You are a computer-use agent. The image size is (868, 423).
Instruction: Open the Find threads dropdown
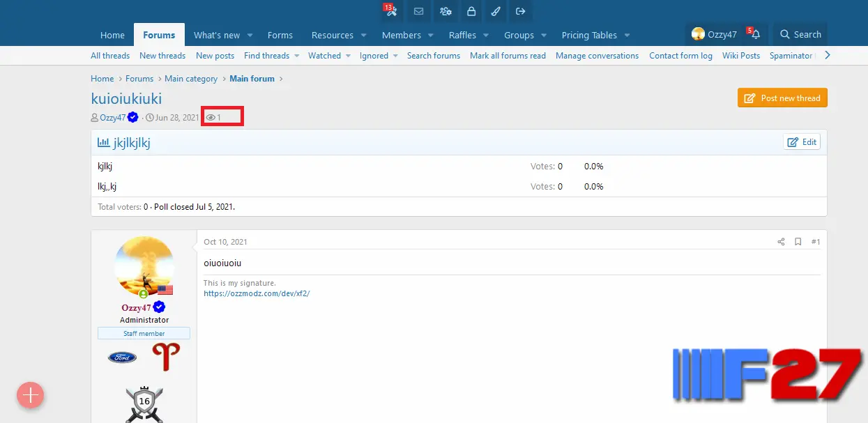[296, 56]
